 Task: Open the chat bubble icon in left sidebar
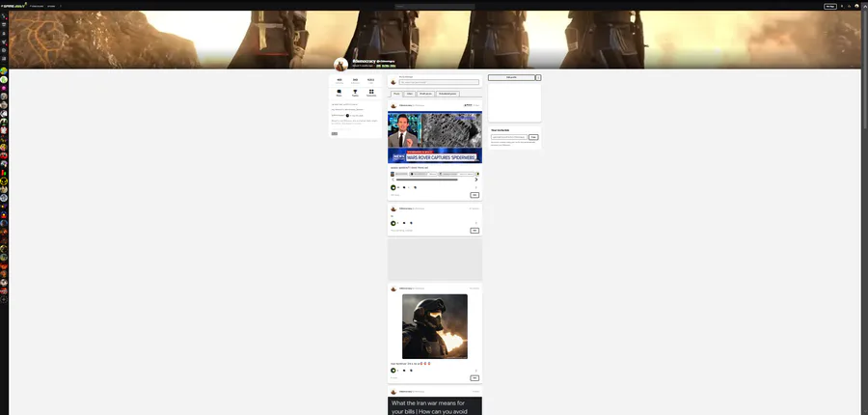pos(4,50)
